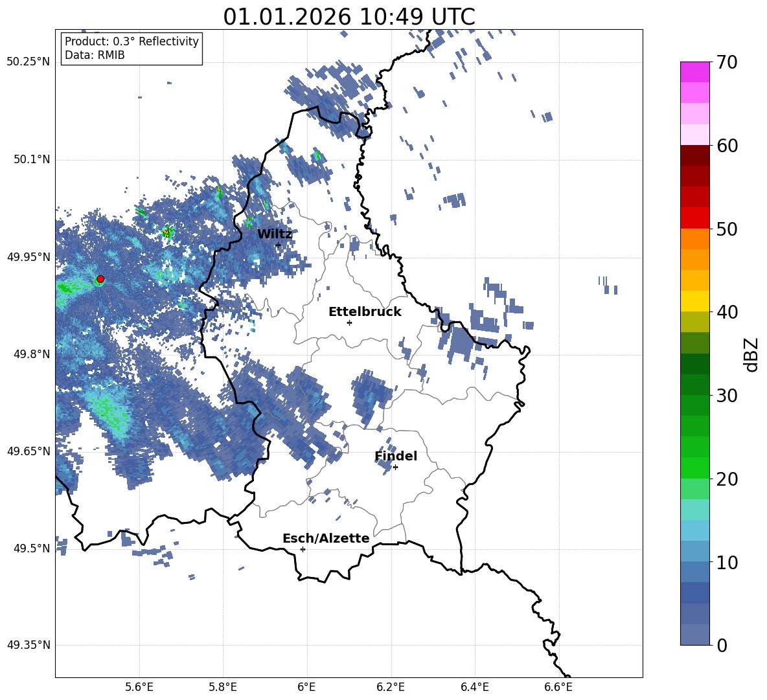767x700 pixels.
Task: Click the 50 colorbar tick label
Action: pos(727,229)
